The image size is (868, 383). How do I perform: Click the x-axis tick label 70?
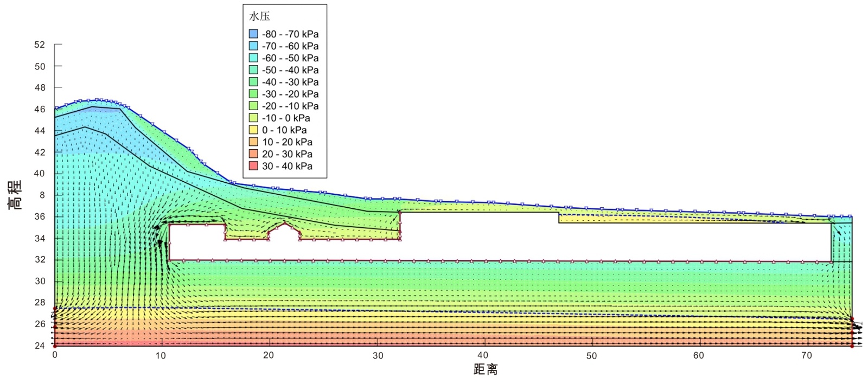click(806, 356)
